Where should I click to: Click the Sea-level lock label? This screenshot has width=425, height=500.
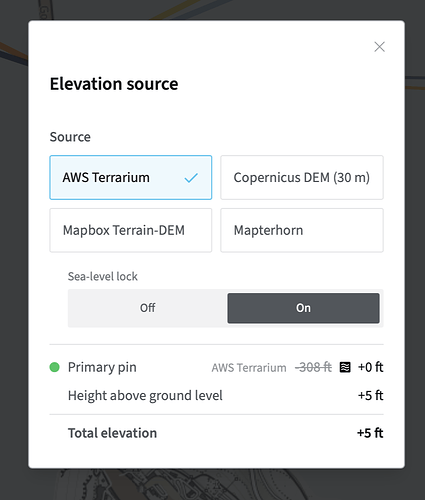[103, 276]
